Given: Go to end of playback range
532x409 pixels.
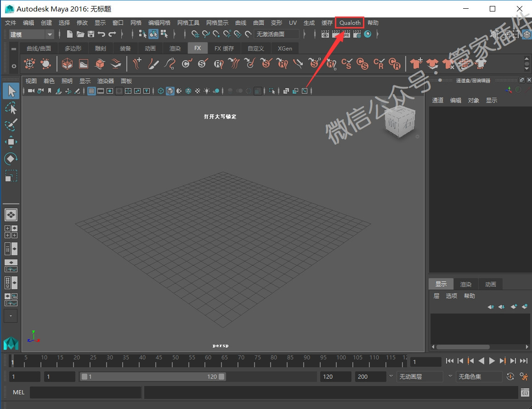Looking at the screenshot, I should (x=524, y=361).
